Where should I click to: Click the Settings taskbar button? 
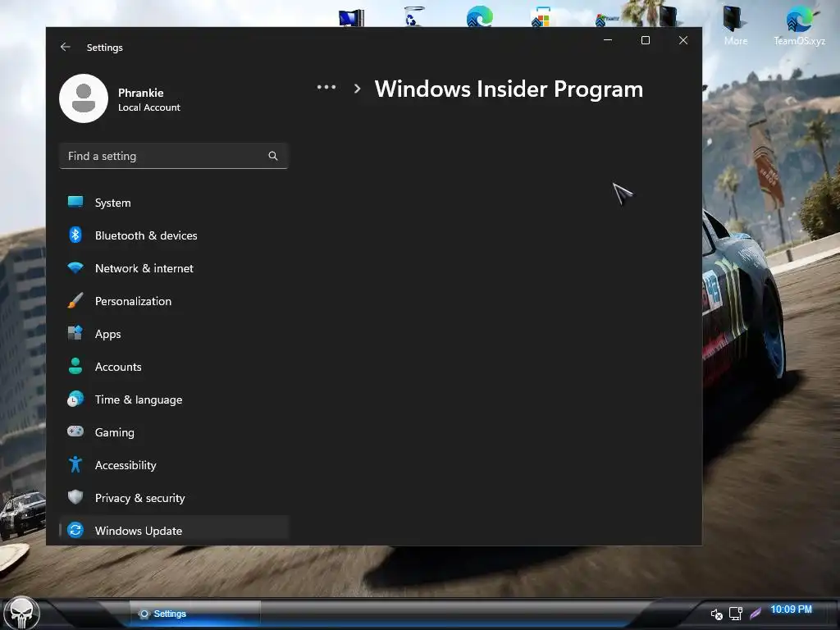pos(195,614)
